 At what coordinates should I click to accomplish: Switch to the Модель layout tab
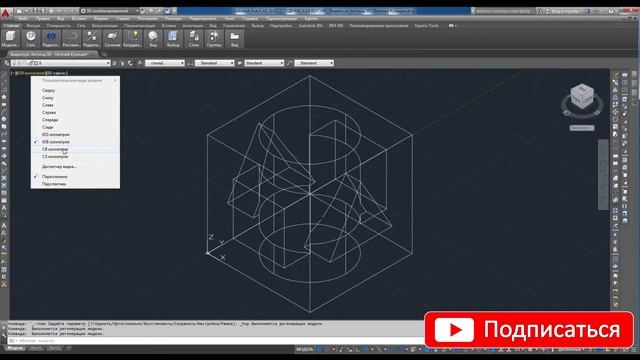(15, 348)
